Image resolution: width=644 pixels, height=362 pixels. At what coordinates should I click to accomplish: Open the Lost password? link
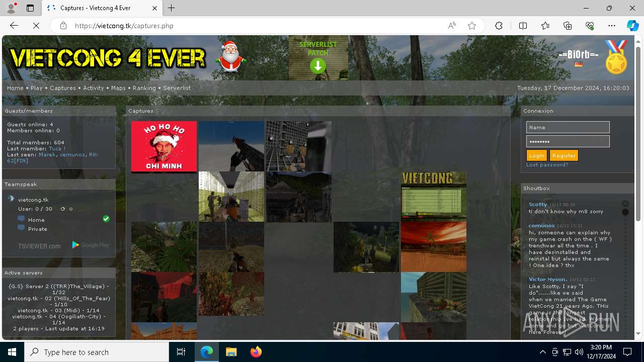547,165
